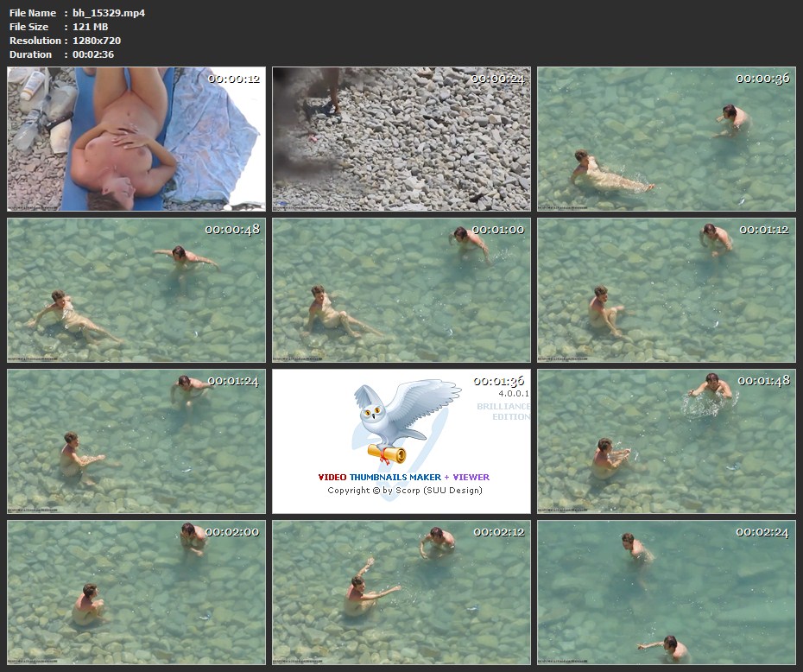This screenshot has height=672, width=803.
Task: Open the frame stamped 00:00:36
Action: point(666,139)
